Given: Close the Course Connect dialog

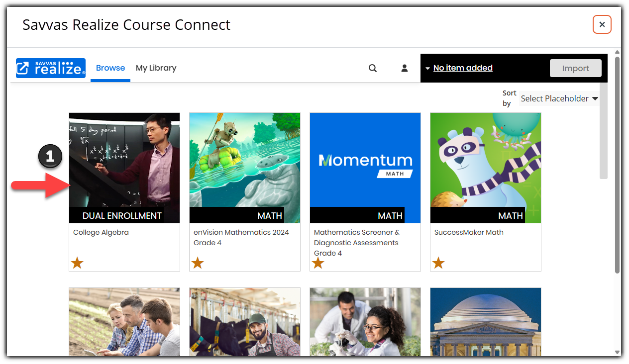Looking at the screenshot, I should (602, 24).
